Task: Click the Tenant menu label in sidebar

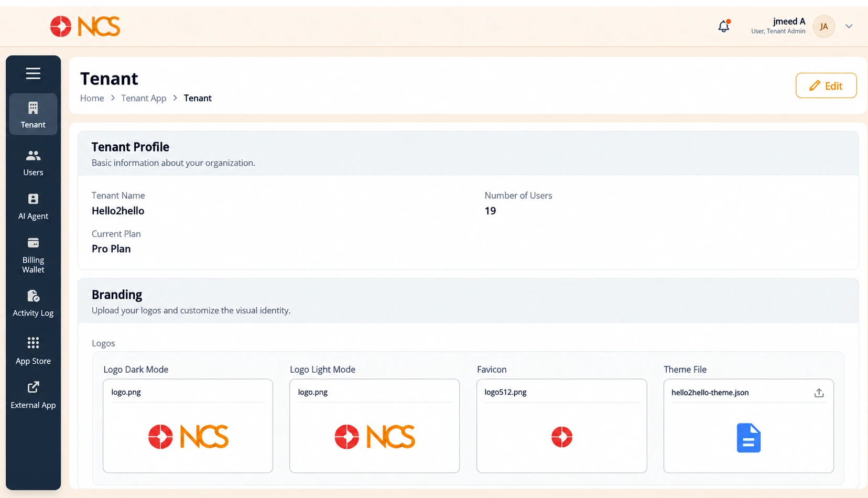Action: tap(33, 125)
